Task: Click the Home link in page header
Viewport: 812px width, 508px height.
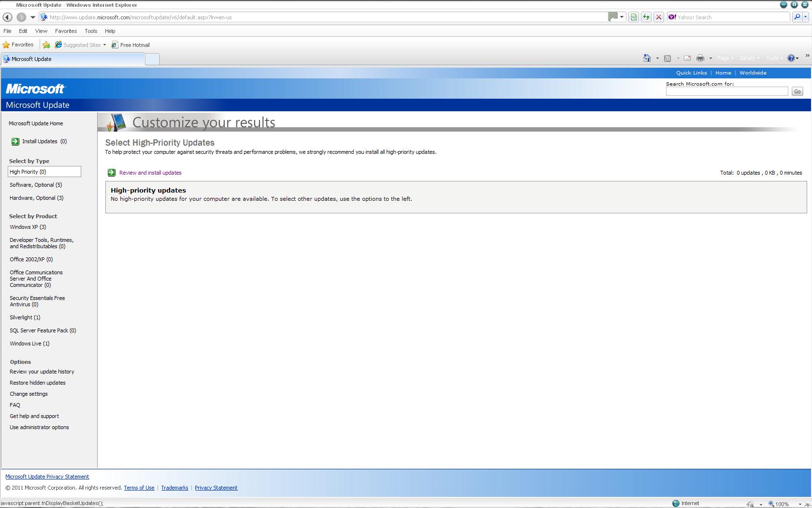Action: (x=723, y=73)
